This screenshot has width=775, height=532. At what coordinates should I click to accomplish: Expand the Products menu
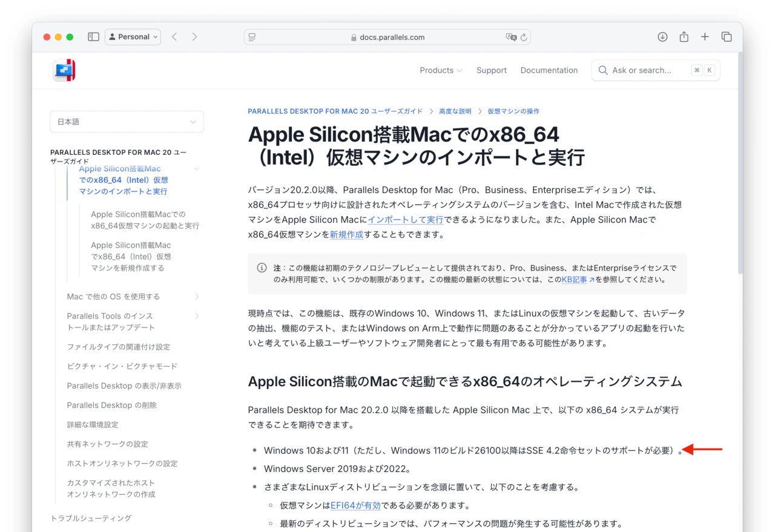point(441,70)
